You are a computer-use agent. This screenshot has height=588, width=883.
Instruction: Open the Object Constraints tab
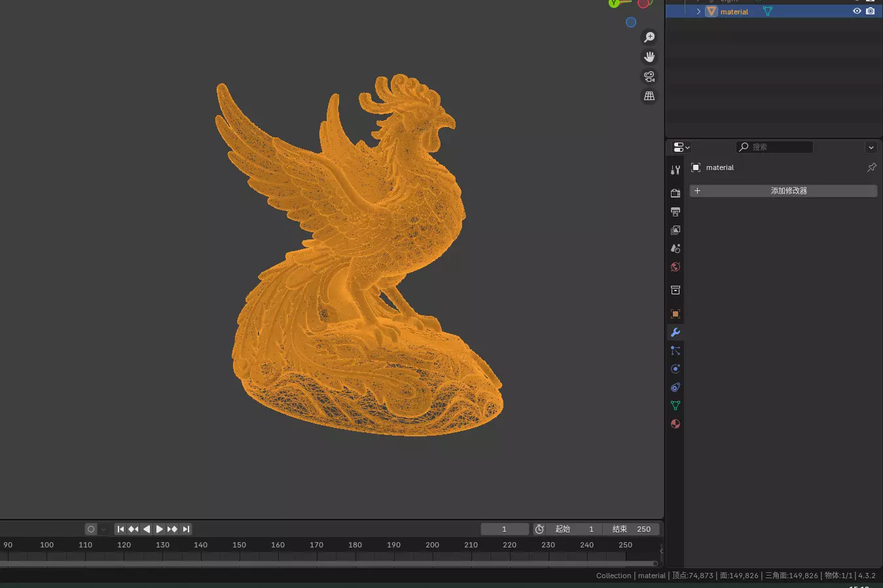click(x=676, y=387)
